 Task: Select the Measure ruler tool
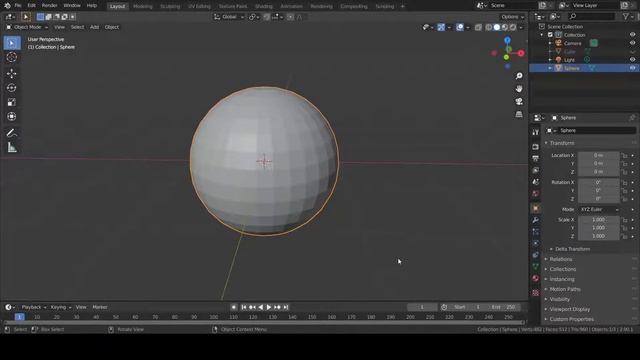point(12,147)
